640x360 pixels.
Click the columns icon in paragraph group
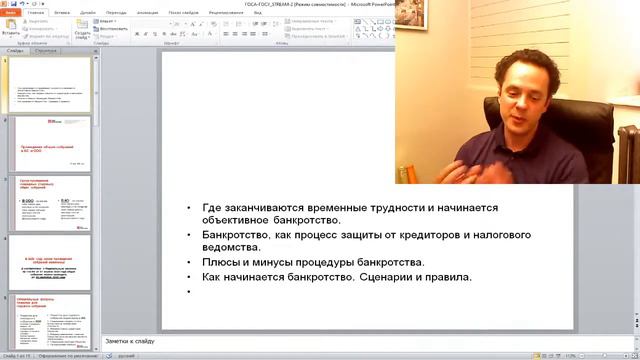point(265,34)
